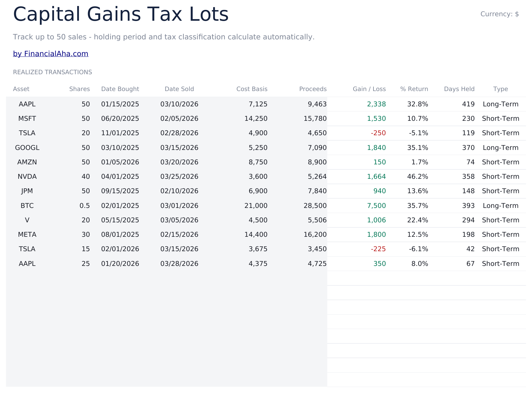The image size is (532, 393).
Task: Select the 0.5 shares cell
Action: [x=85, y=206]
